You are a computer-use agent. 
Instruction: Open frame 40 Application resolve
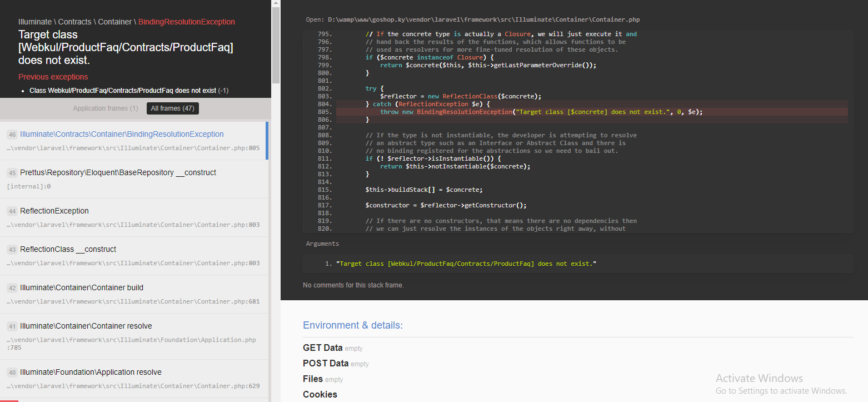click(x=134, y=379)
